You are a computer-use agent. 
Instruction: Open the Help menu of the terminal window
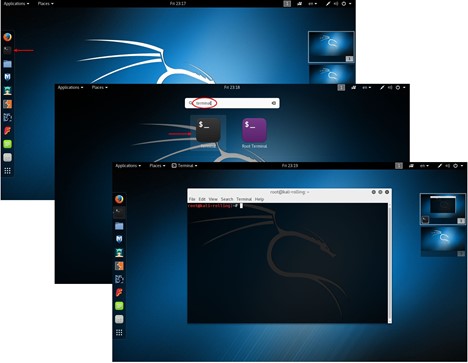[259, 199]
